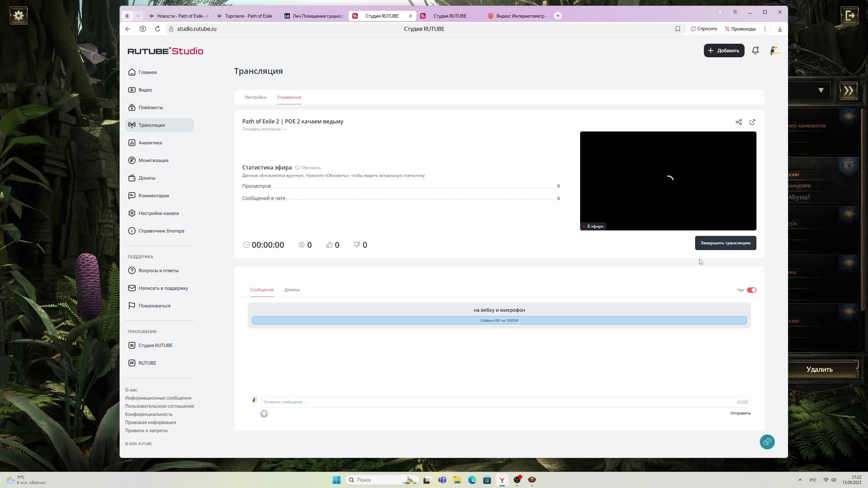Click the browser bookmark icon
Viewport: 868px width, 488px height.
point(677,29)
